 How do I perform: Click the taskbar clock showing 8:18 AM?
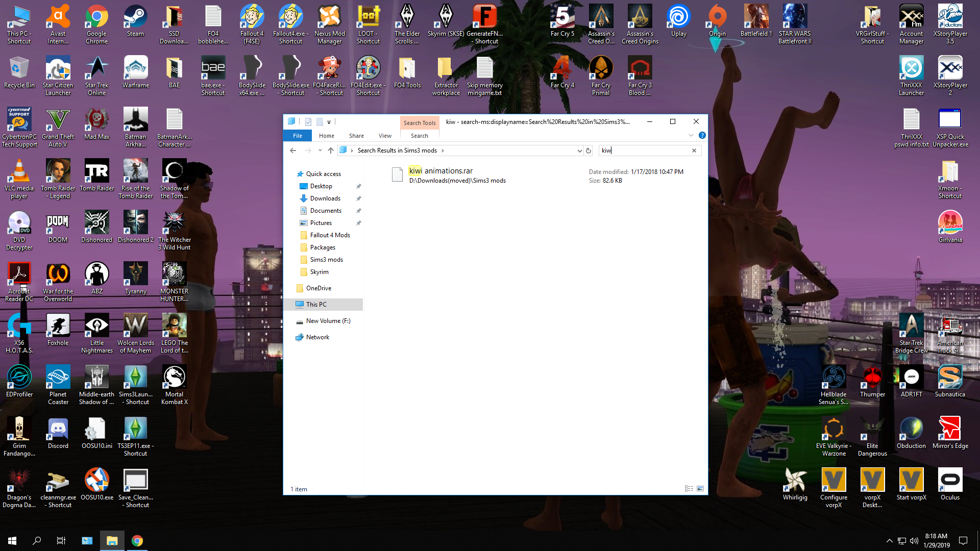[936, 541]
